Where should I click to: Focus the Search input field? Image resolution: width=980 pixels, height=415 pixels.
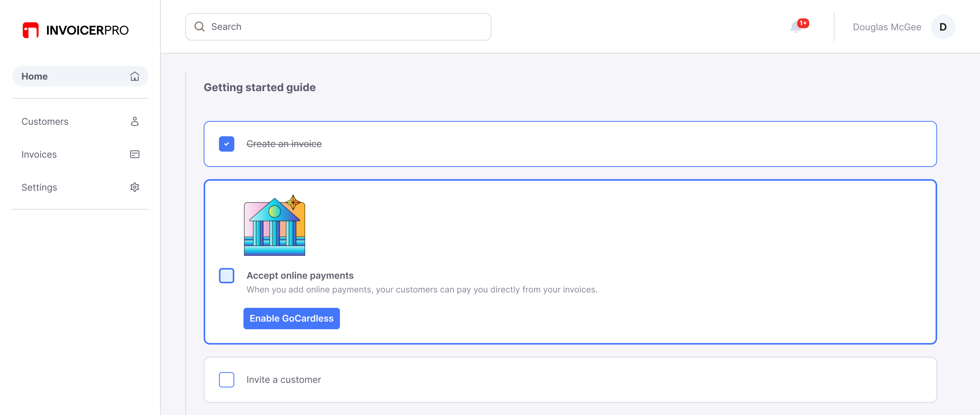(338, 27)
